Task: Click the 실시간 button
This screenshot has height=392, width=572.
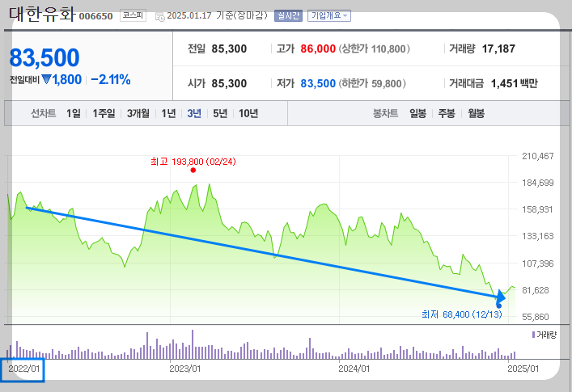Action: point(288,15)
